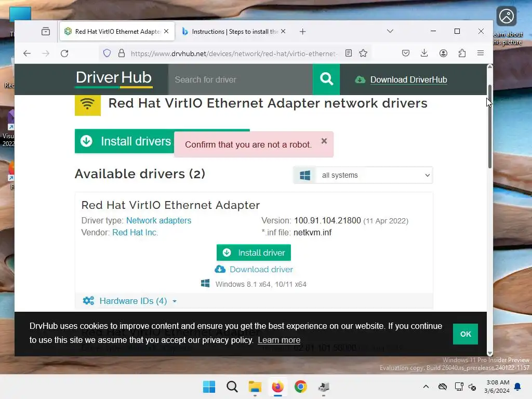
Task: Open the Firefox account icon
Action: (x=443, y=53)
